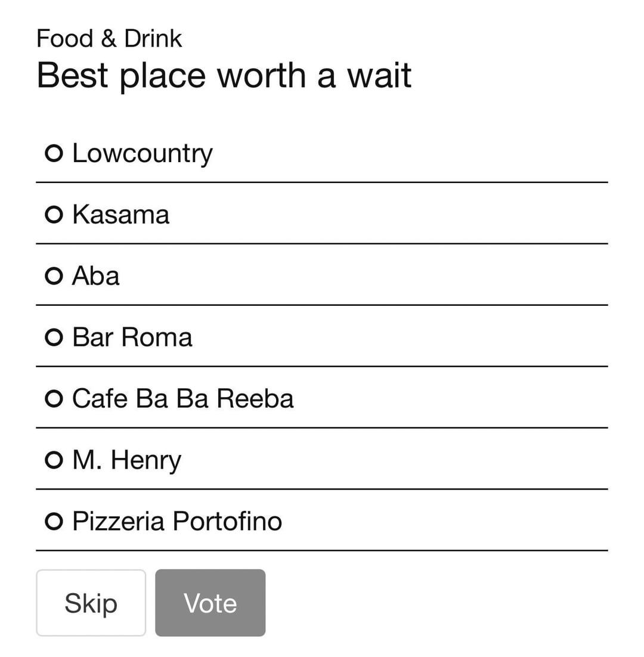This screenshot has height=657, width=644.
Task: Tap the Cafe Ba Ba Reeba text
Action: click(x=182, y=399)
